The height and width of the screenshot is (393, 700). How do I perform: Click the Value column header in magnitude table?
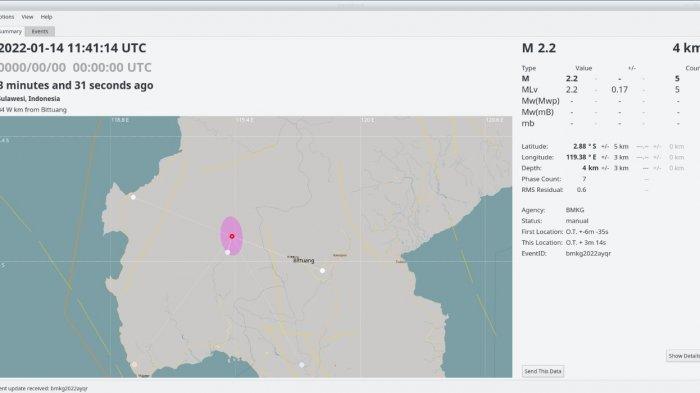click(x=583, y=68)
